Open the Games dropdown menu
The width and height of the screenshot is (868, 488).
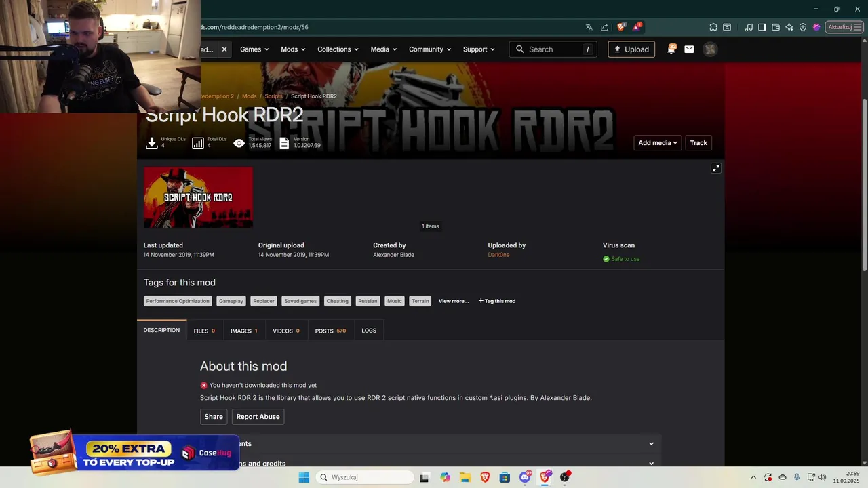pyautogui.click(x=254, y=49)
